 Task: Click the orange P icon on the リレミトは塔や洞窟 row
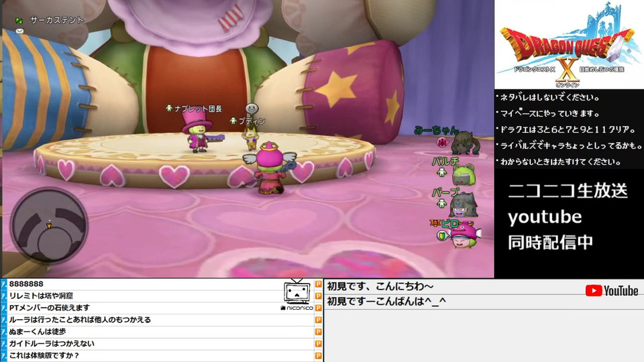[x=318, y=296]
